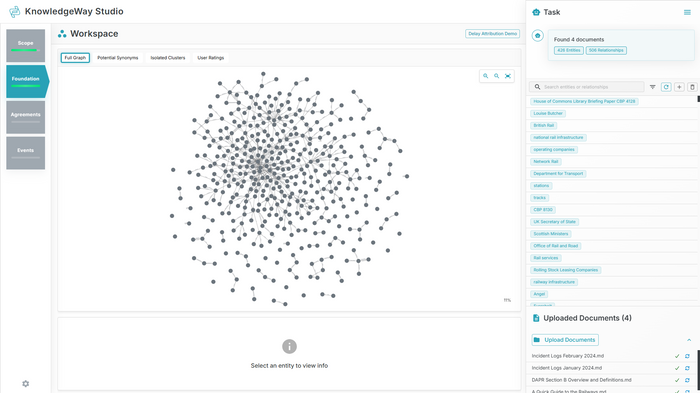Click the zoom out magnifier on graph

point(496,76)
